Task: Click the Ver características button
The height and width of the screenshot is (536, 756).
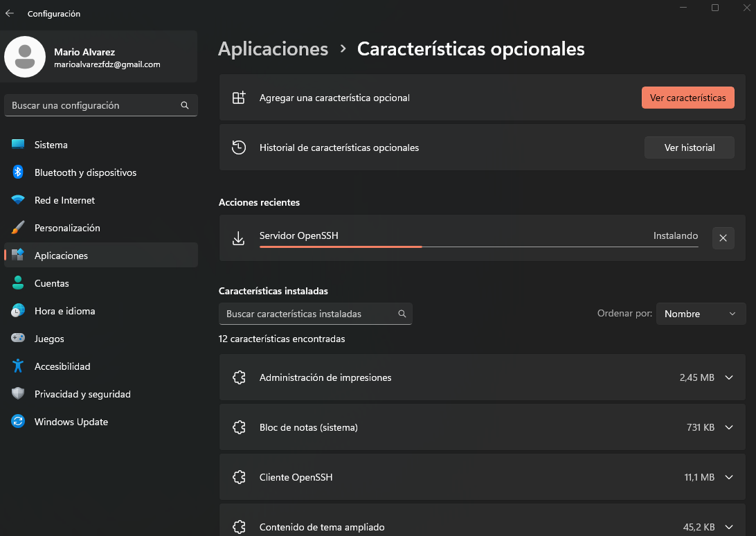Action: (688, 98)
